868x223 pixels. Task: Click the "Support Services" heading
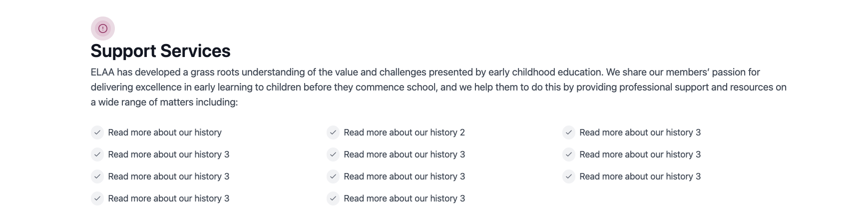(x=160, y=51)
